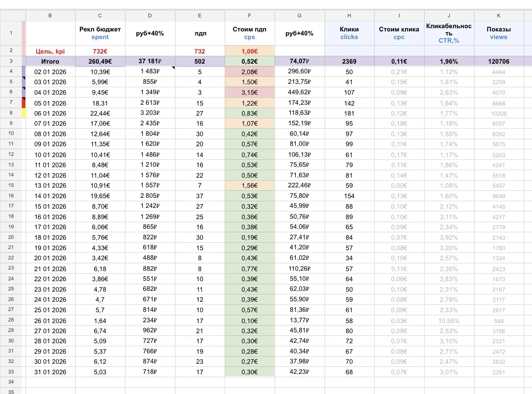Select total cell 37 181₽
The height and width of the screenshot is (394, 532).
(150, 61)
